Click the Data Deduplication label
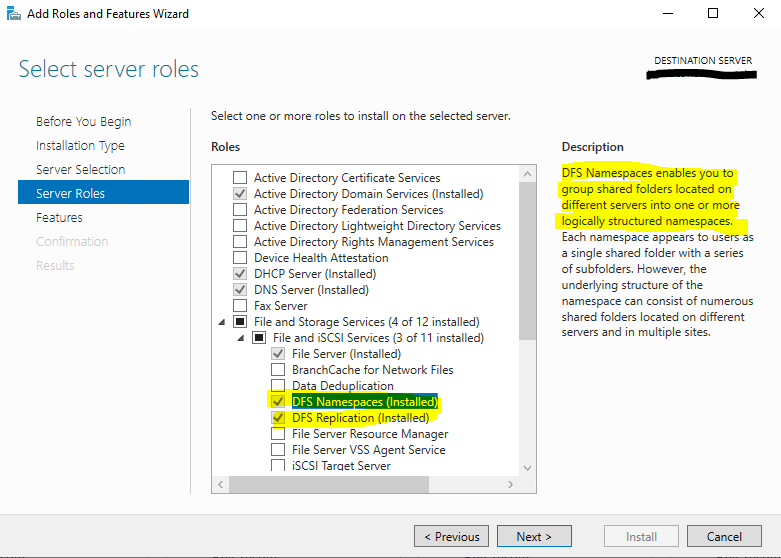This screenshot has width=781, height=558. (x=343, y=386)
